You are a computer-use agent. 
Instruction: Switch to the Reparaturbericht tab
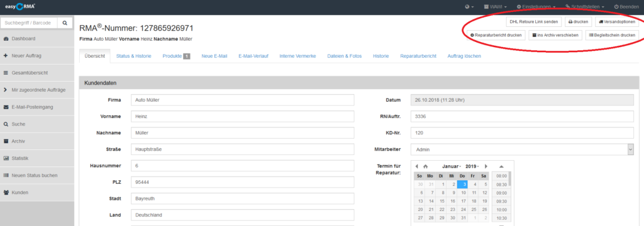point(418,56)
